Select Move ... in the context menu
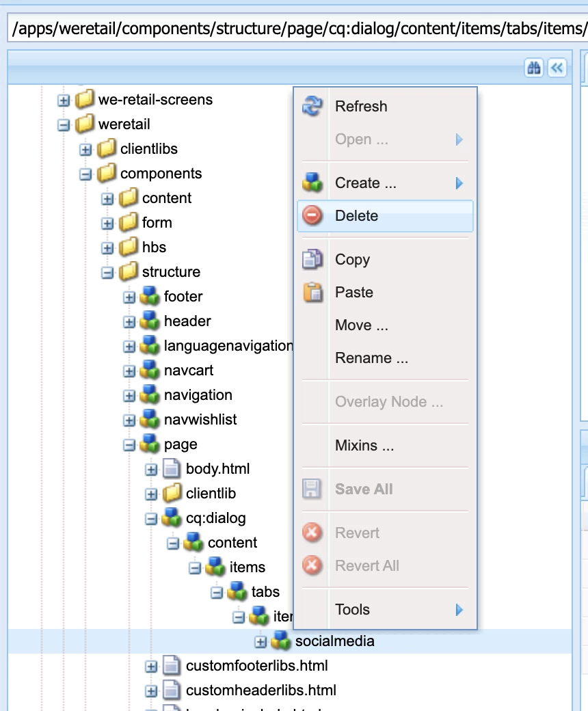Screen dimensions: 588x711 (x=385, y=325)
